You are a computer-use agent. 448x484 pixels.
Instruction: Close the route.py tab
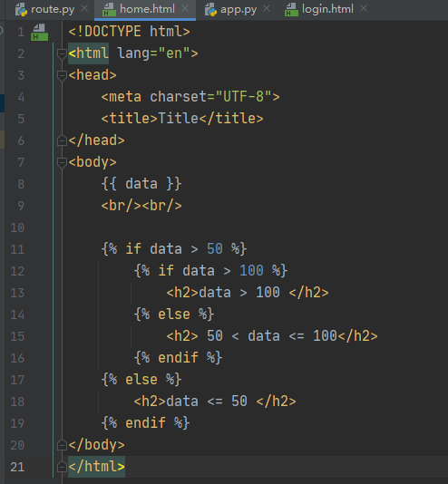tap(84, 9)
